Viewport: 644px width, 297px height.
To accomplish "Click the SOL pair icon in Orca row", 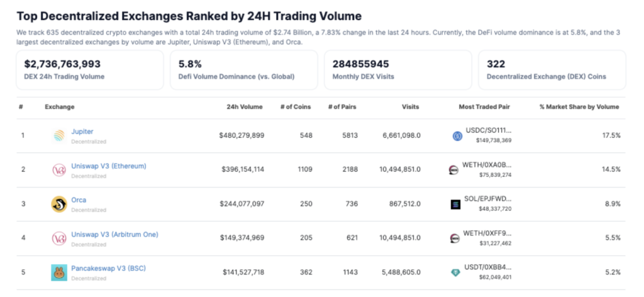I will (456, 205).
